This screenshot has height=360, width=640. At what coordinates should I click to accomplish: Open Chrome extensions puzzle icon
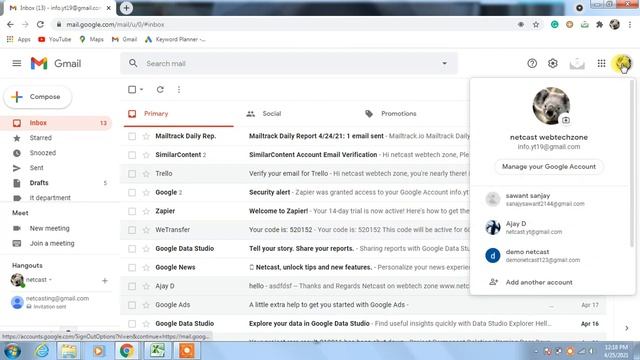click(599, 24)
